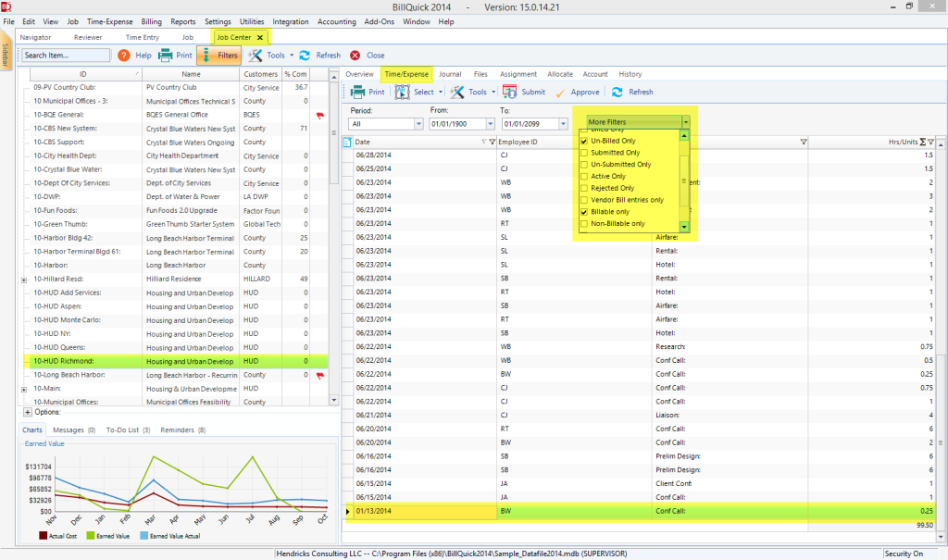
Task: Click the Select icon in Time/Expense toolbar
Action: pyautogui.click(x=402, y=92)
